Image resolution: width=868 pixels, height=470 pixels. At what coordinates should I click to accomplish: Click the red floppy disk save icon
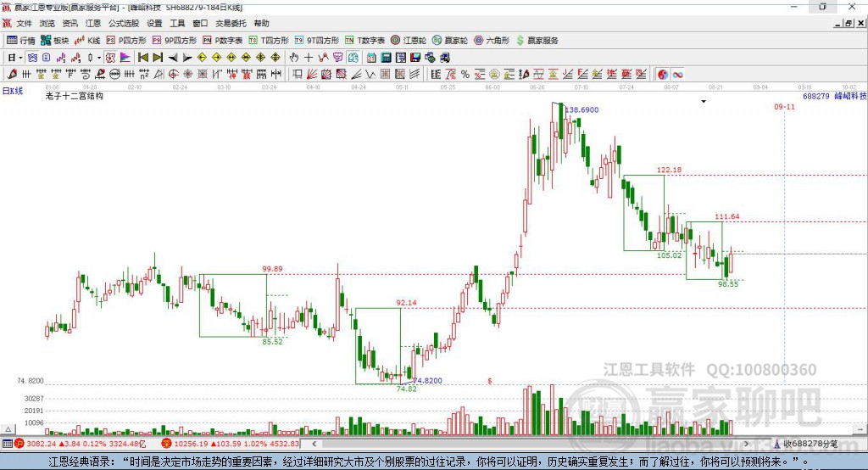coord(415,58)
